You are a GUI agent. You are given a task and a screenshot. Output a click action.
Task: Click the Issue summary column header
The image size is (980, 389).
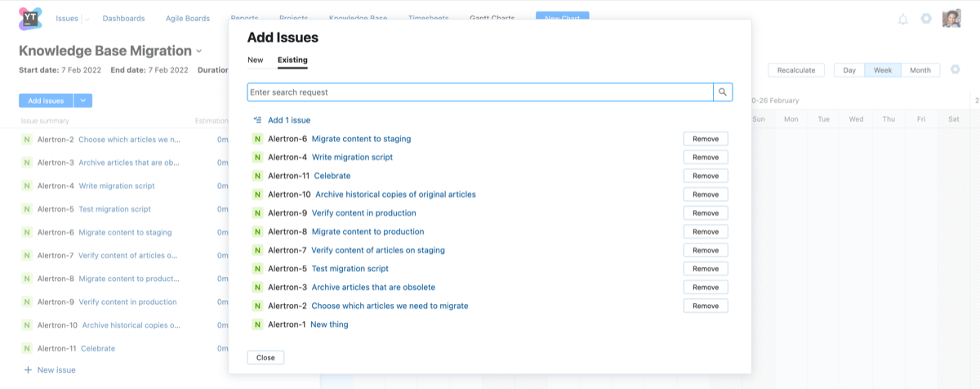(x=45, y=121)
